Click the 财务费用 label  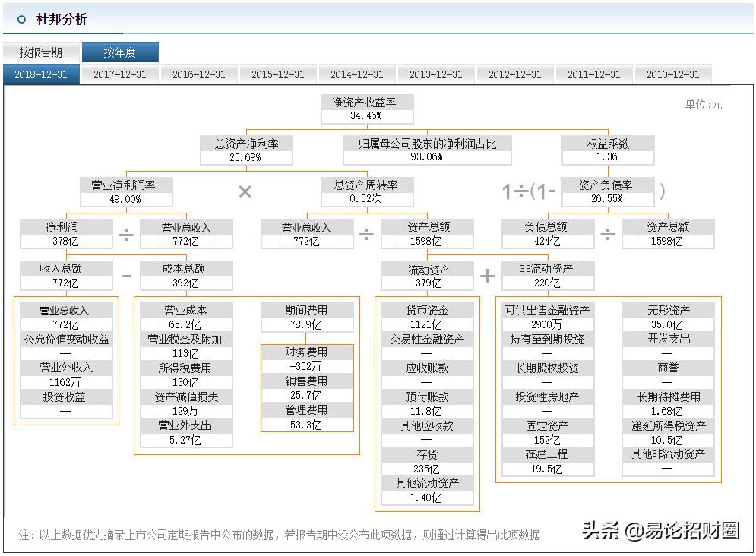coord(306,352)
